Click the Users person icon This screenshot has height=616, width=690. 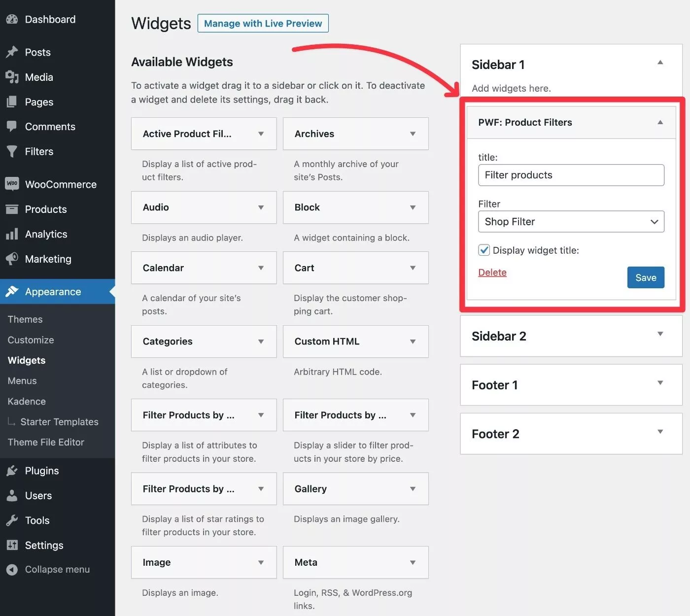pos(12,495)
